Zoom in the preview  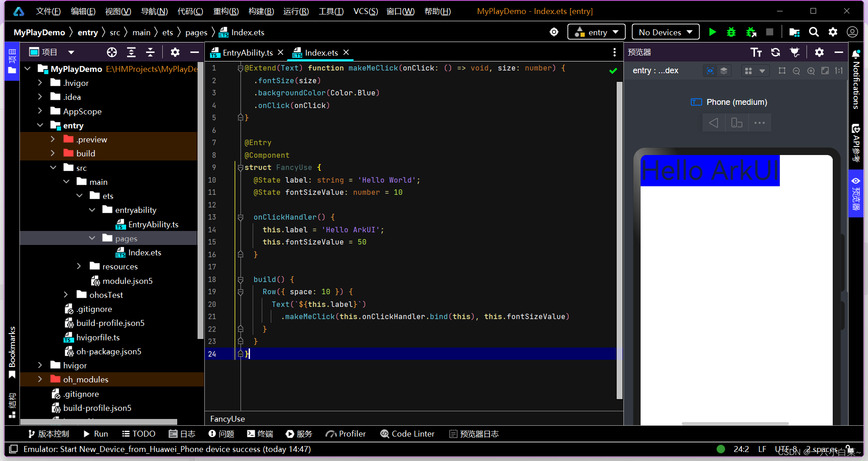(811, 71)
